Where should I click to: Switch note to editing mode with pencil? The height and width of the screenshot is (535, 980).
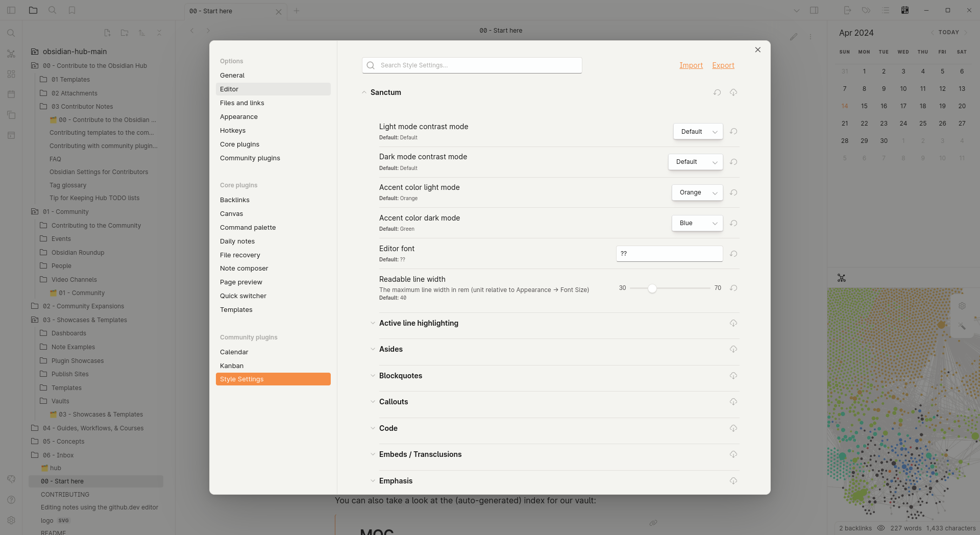click(x=794, y=37)
